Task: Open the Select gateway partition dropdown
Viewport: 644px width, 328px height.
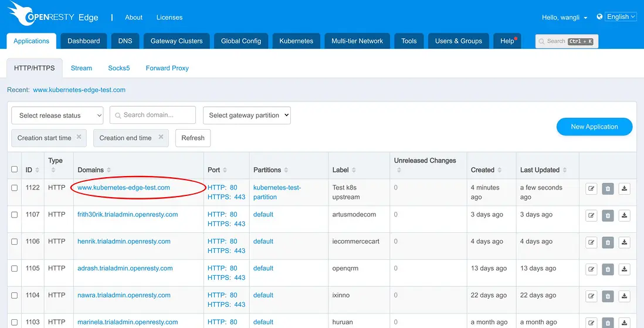Action: [x=247, y=116]
